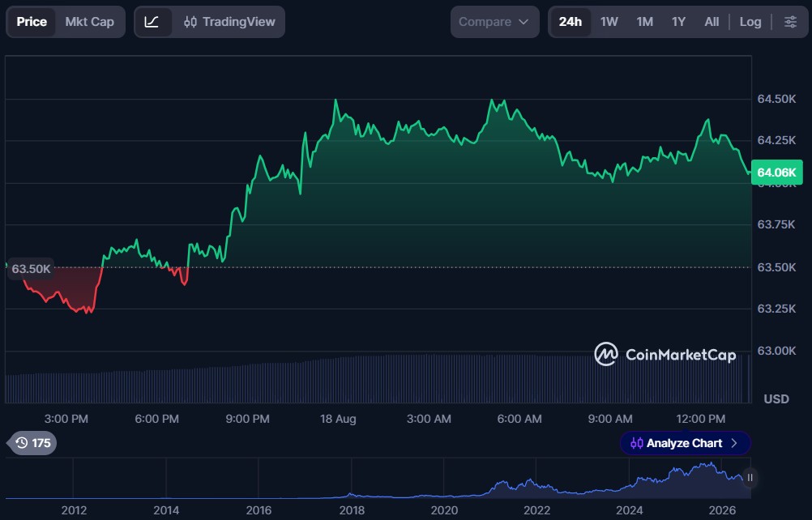
Task: Click the 64.25K axis label
Action: pos(776,140)
